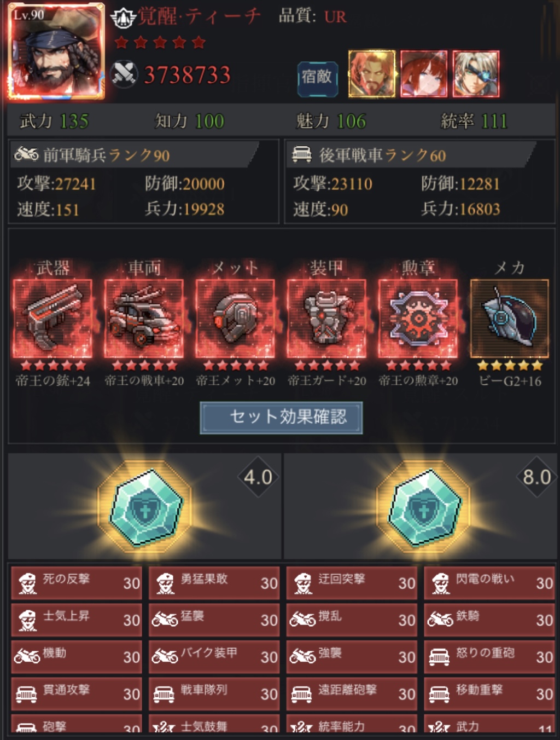The width and height of the screenshot is (560, 740).
Task: Open the 帝王メット+20 helmet slot
Action: tap(235, 318)
